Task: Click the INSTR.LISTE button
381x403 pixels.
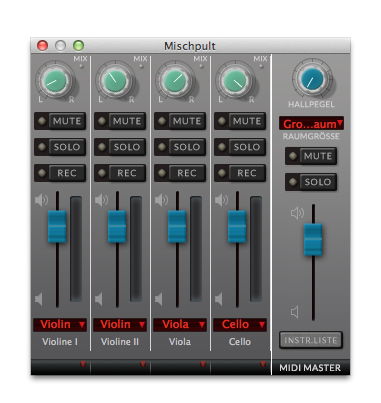Action: [311, 340]
